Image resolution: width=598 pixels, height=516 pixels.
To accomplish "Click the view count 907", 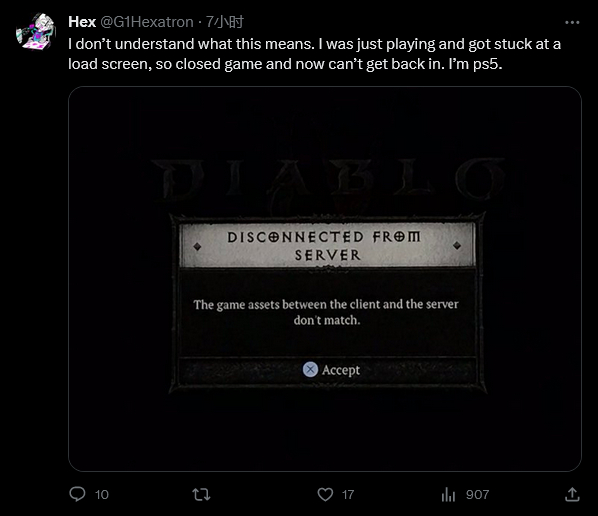I will coord(477,495).
